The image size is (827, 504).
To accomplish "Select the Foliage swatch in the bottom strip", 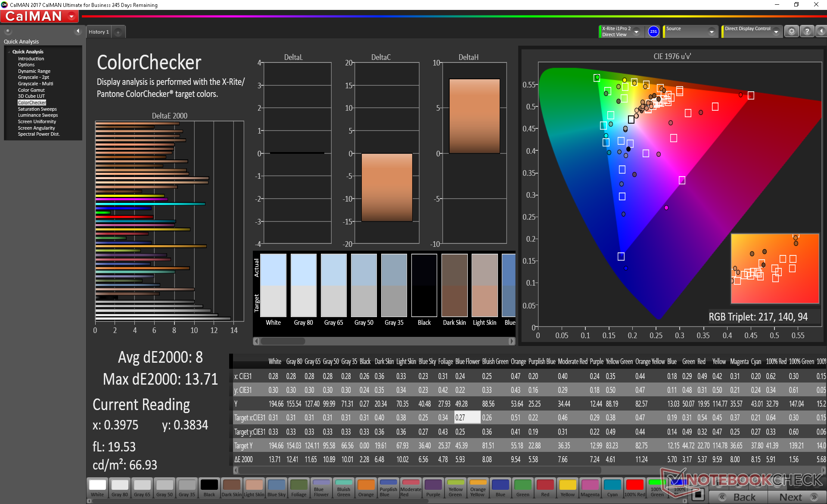I will 299,488.
